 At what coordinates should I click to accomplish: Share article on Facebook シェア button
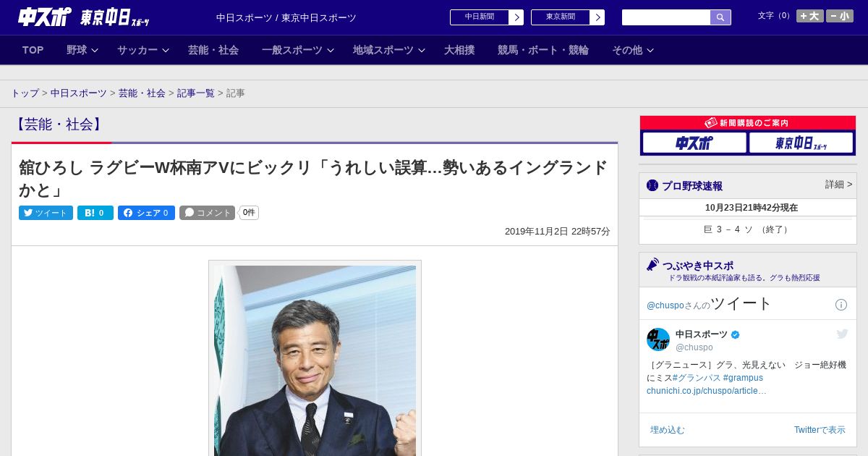coord(146,213)
